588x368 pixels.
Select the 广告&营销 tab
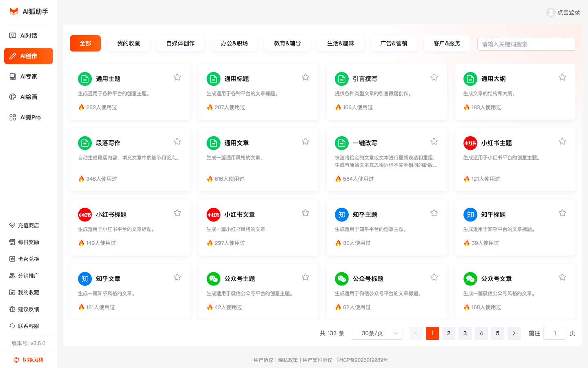click(x=394, y=43)
